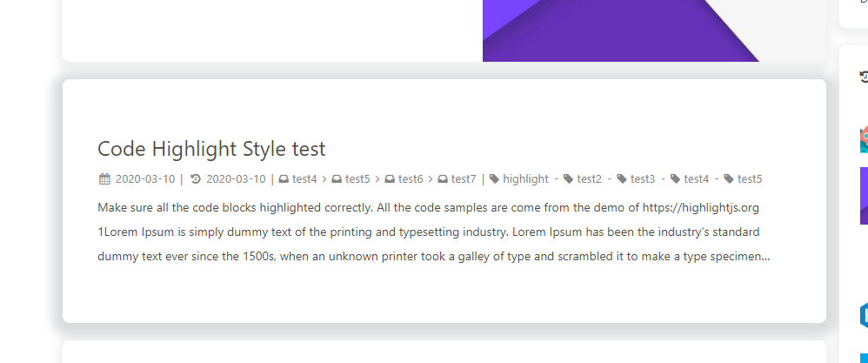Click the calendar icon beside published date
The height and width of the screenshot is (363, 868).
[x=104, y=179]
